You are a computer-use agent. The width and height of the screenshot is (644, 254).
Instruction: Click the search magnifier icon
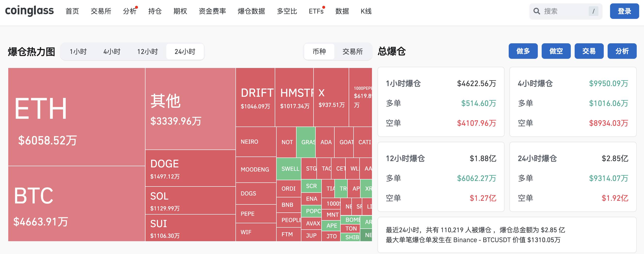tap(537, 11)
